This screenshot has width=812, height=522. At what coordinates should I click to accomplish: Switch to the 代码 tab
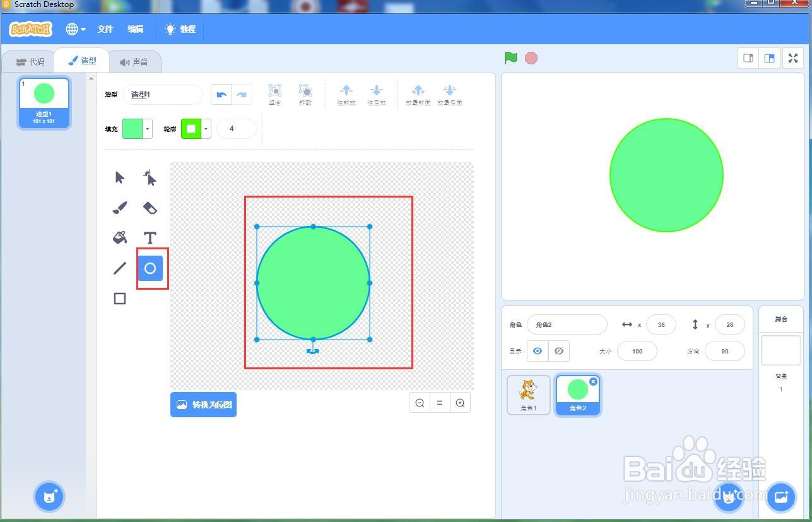coord(30,62)
